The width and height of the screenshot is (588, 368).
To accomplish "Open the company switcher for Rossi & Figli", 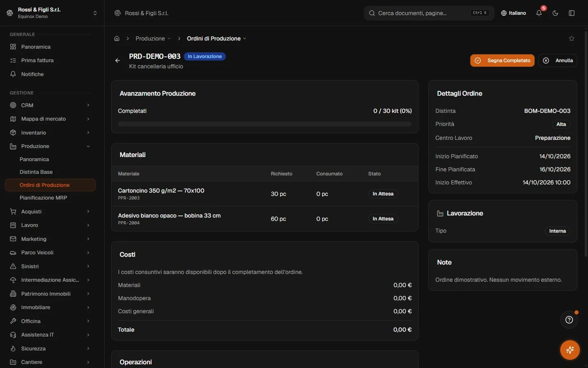I will click(x=52, y=13).
